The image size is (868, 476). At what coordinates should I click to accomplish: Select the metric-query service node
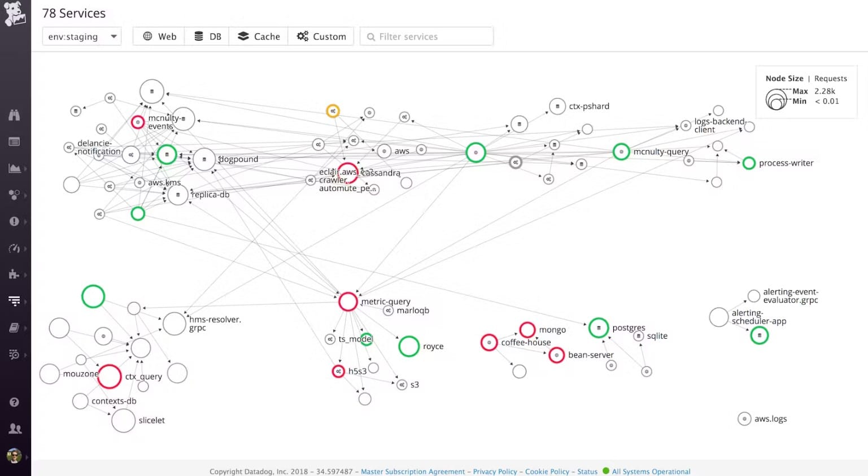(x=348, y=302)
